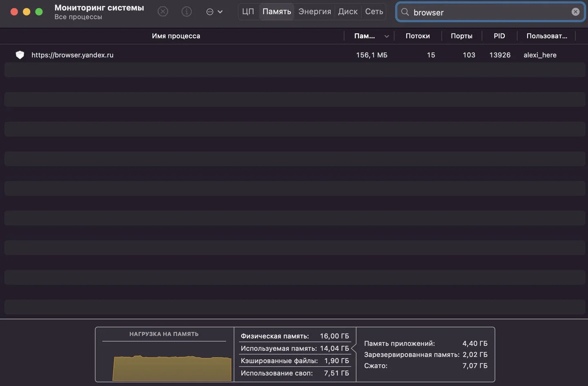Toggle the sort order chevron in memory column
This screenshot has width=588, height=386.
(x=387, y=36)
